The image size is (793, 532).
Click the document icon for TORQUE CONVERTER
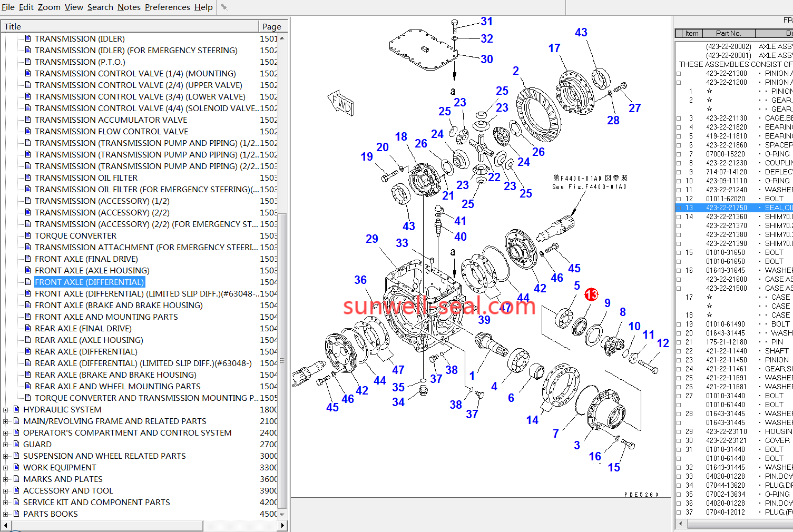point(28,236)
